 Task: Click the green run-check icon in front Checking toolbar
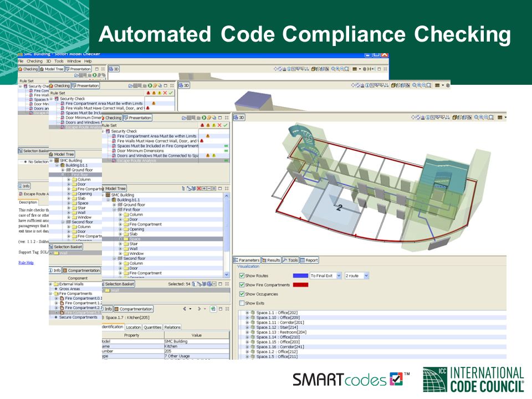point(204,117)
